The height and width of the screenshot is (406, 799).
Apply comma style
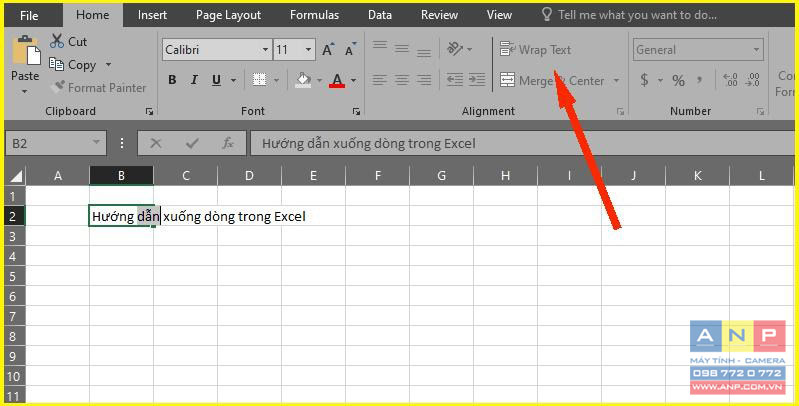tap(700, 80)
